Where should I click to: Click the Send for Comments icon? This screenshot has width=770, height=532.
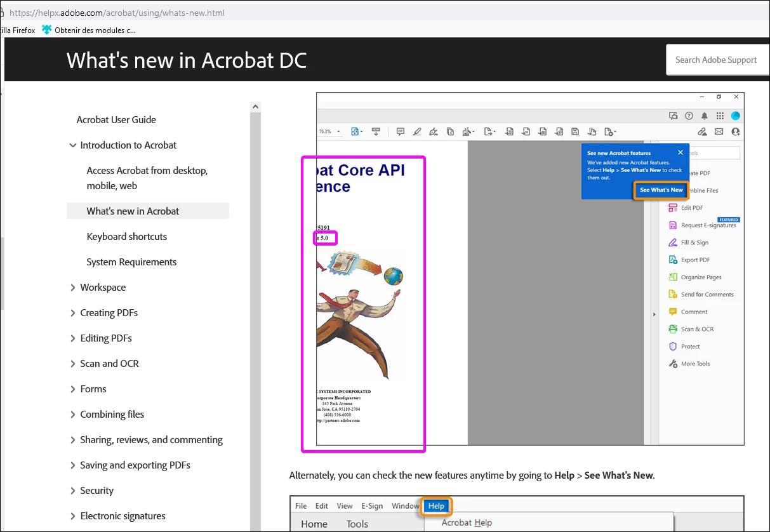coord(673,294)
